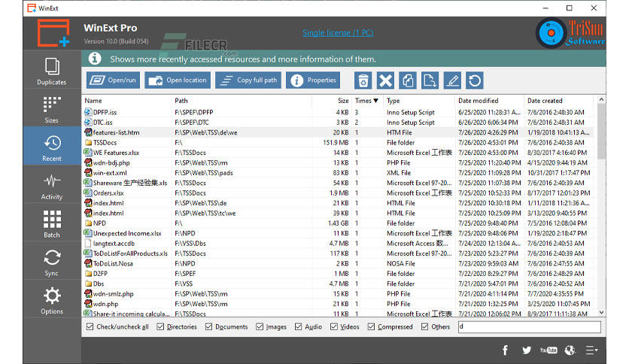Screen dimensions: 629x364
Task: Open the Activity section in sidebar
Action: point(52,185)
